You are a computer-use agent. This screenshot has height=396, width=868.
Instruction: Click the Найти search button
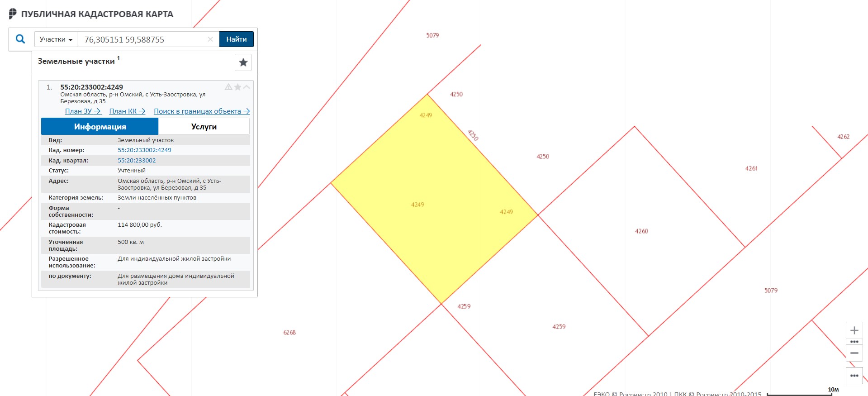point(237,39)
